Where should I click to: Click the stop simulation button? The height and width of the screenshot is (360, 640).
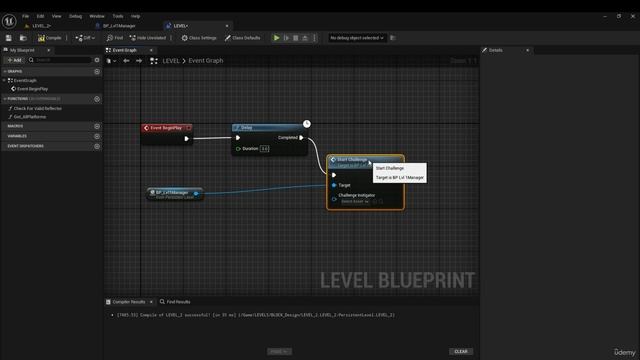296,38
